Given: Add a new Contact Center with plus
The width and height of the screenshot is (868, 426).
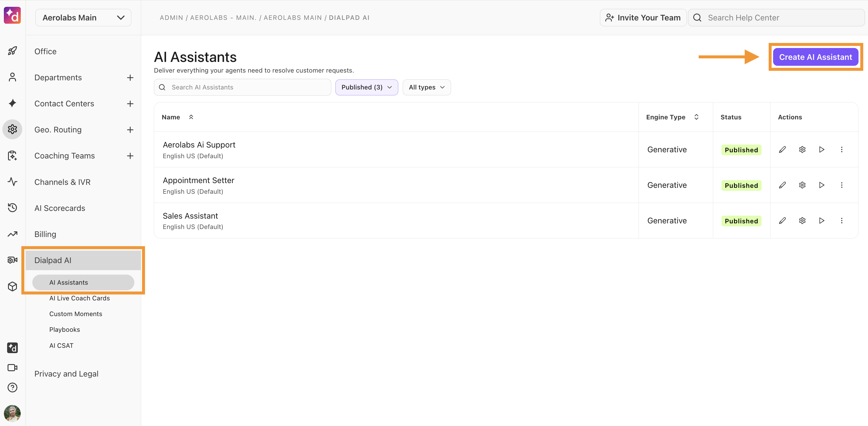Looking at the screenshot, I should (130, 104).
